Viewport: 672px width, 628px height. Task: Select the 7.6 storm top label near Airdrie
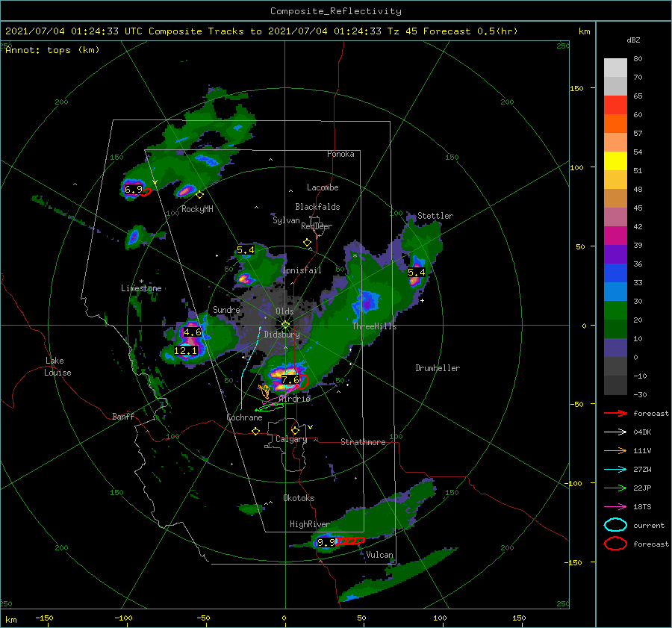(290, 380)
